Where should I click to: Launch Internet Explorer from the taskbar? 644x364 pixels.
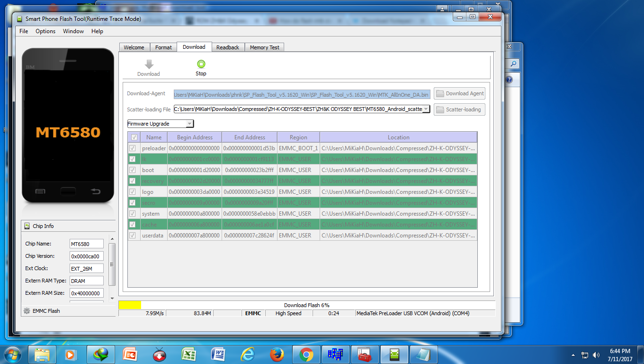pos(248,354)
